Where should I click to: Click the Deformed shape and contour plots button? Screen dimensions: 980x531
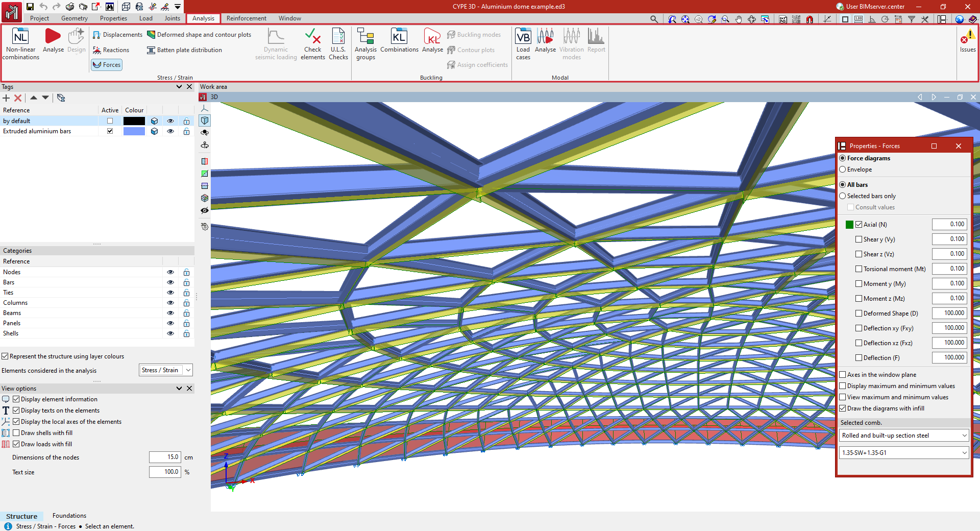(x=199, y=35)
